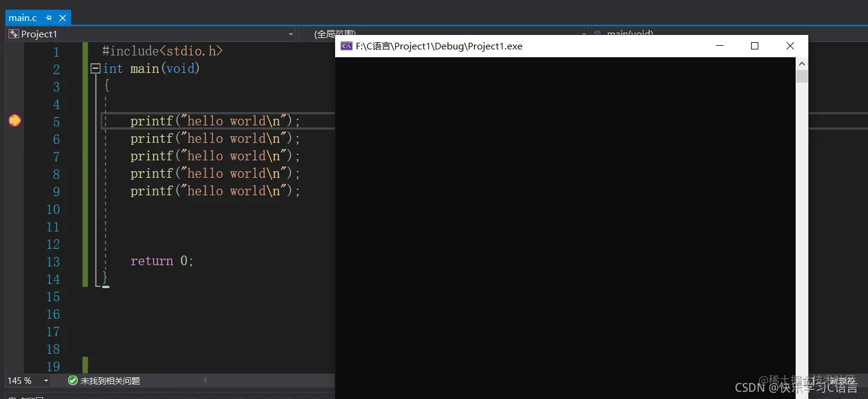
Task: Click the printf statement on line 8
Action: pos(215,174)
